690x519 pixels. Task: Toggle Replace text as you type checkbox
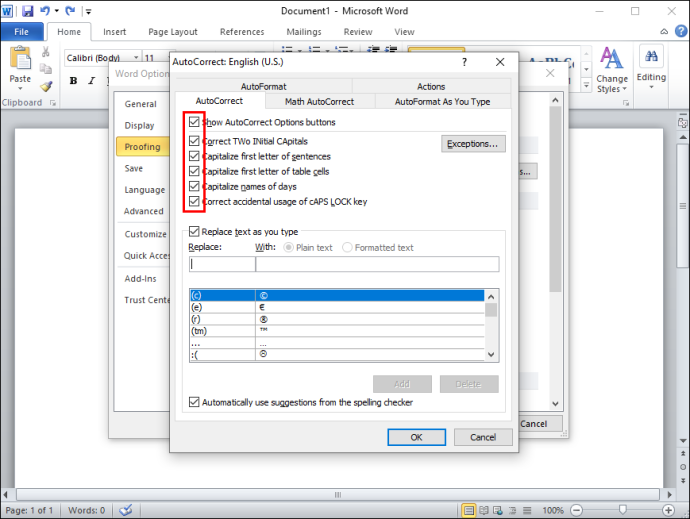[194, 232]
